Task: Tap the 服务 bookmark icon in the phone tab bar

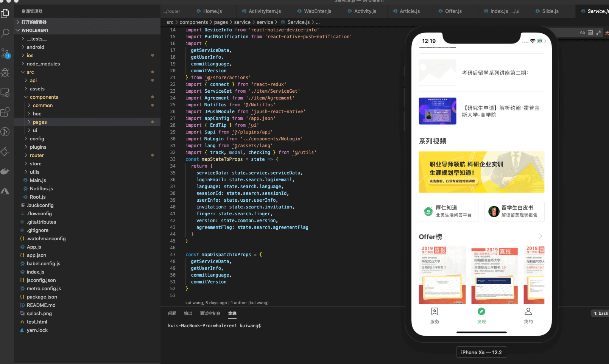Action: (435, 311)
